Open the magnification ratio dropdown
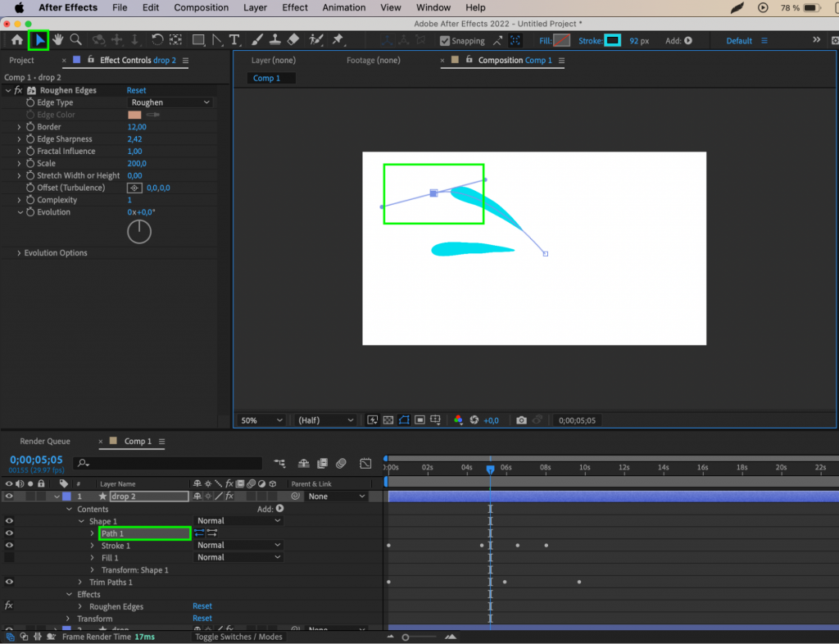839x644 pixels. click(261, 420)
